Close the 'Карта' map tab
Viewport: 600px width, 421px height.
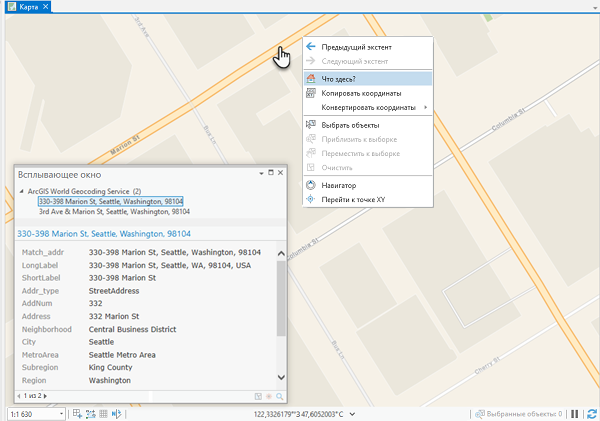pos(47,8)
